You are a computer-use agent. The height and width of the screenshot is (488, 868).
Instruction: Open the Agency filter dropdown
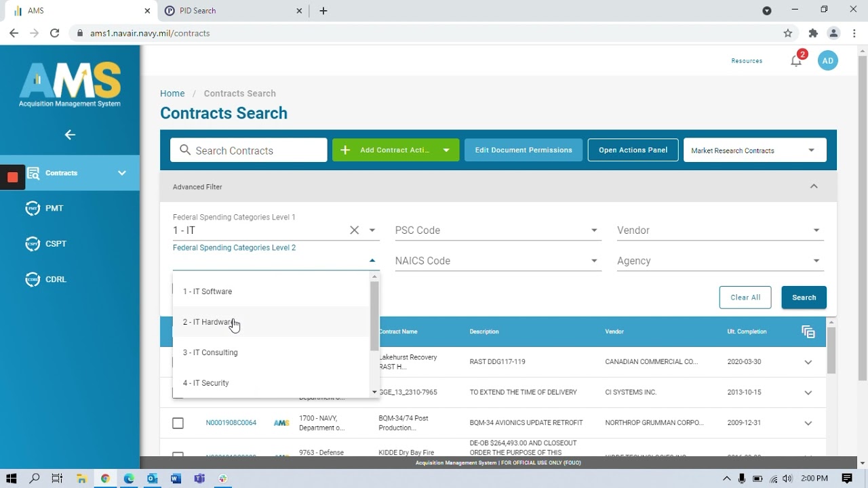pyautogui.click(x=720, y=261)
